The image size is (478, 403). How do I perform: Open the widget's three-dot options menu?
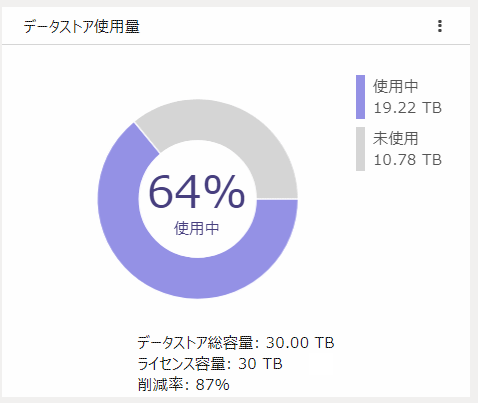[x=440, y=26]
